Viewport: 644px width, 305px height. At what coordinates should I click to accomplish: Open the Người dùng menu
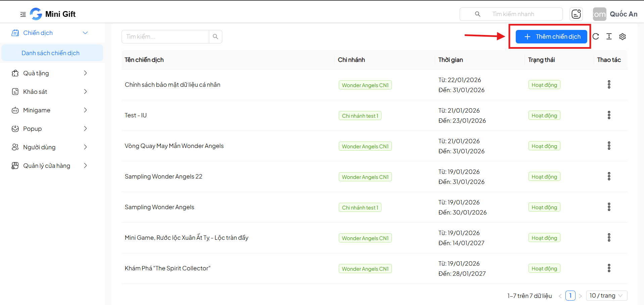[x=52, y=147]
